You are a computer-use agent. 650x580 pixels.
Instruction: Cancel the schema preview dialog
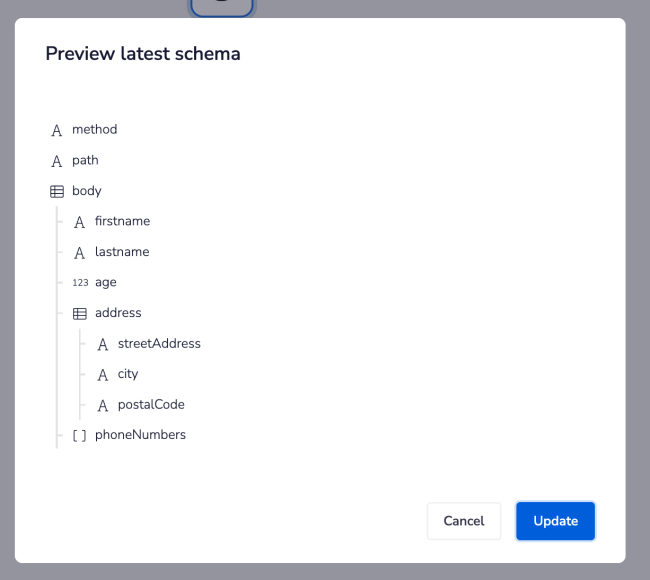463,521
